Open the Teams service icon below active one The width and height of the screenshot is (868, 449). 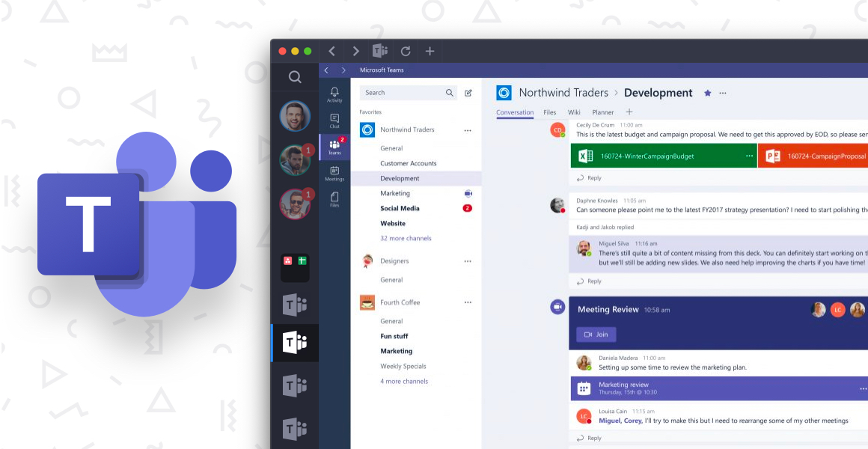click(295, 385)
